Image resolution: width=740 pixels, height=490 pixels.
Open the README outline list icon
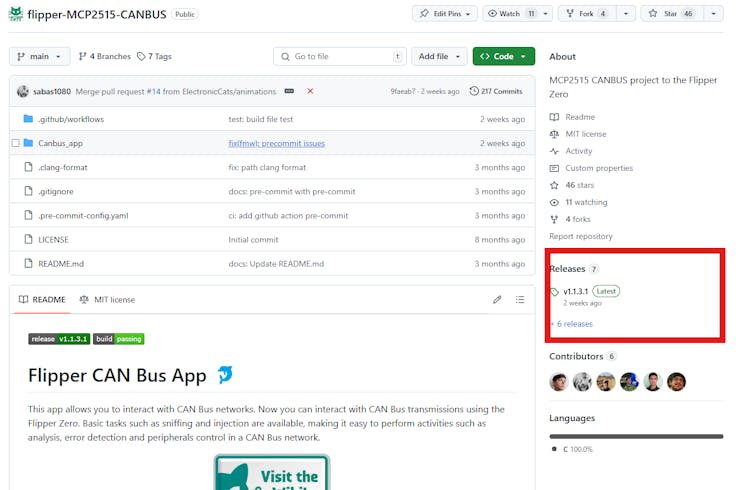click(520, 299)
